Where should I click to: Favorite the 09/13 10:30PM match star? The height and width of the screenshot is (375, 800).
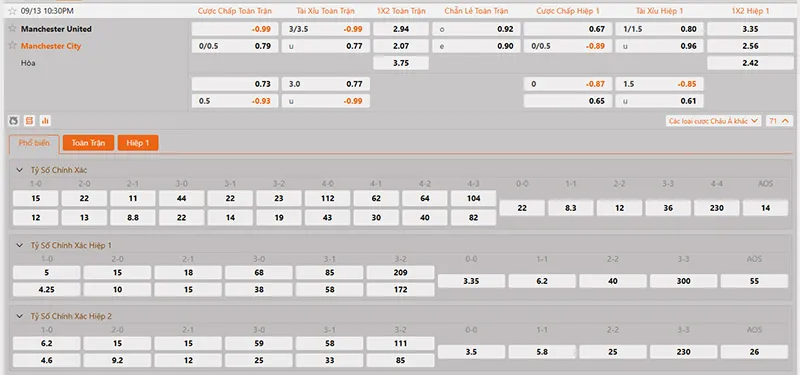12,11
